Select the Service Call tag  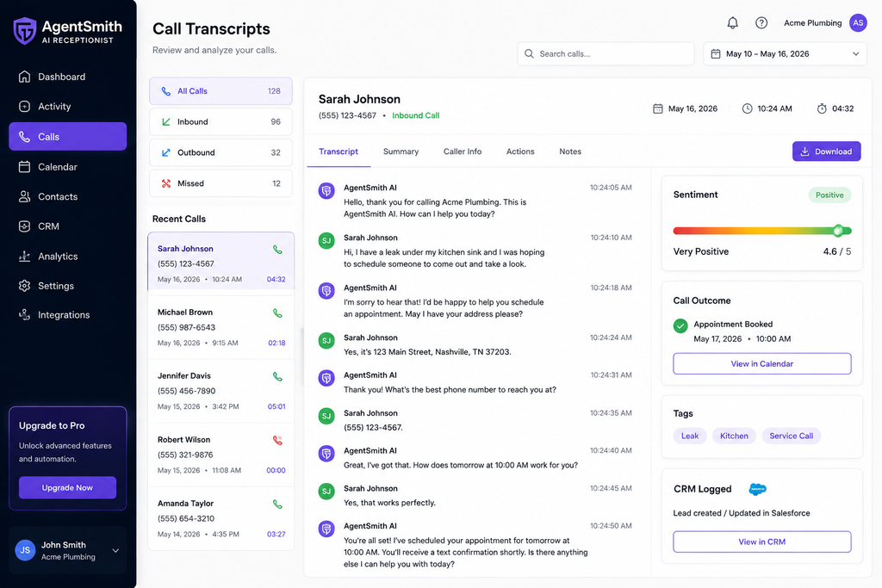coord(791,436)
